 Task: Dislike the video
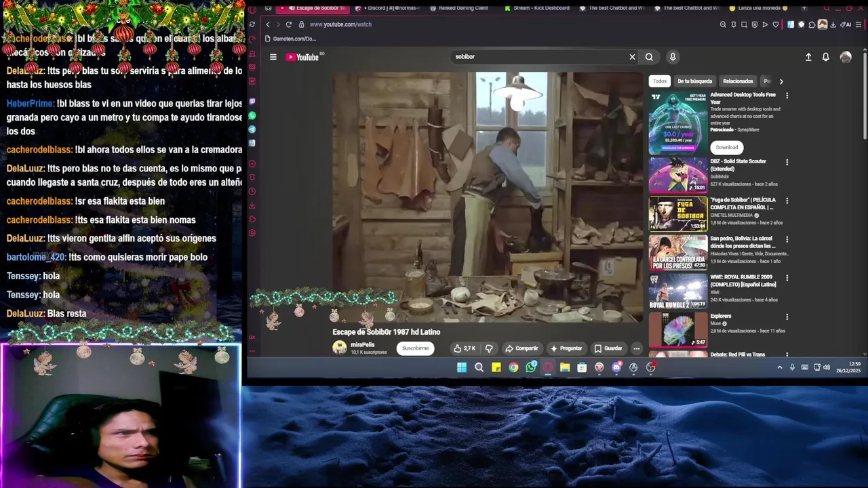pyautogui.click(x=489, y=348)
